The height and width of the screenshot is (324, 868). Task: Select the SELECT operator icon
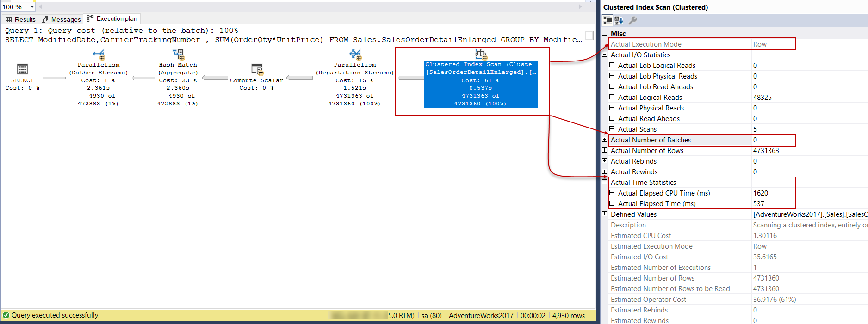click(x=22, y=69)
